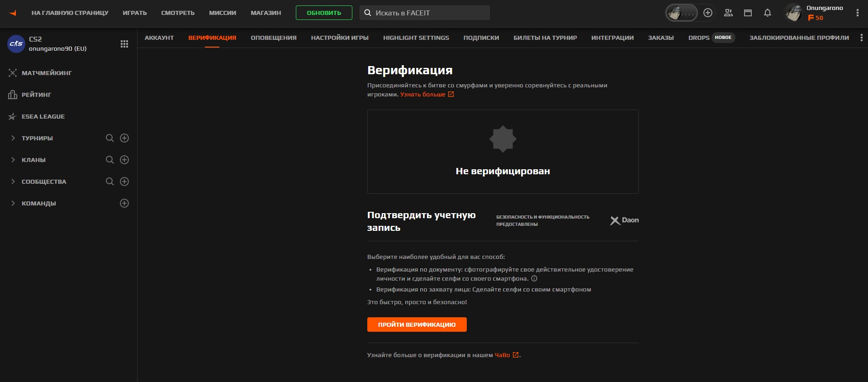Click the F 50 points balance
868x382 pixels.
(x=815, y=18)
